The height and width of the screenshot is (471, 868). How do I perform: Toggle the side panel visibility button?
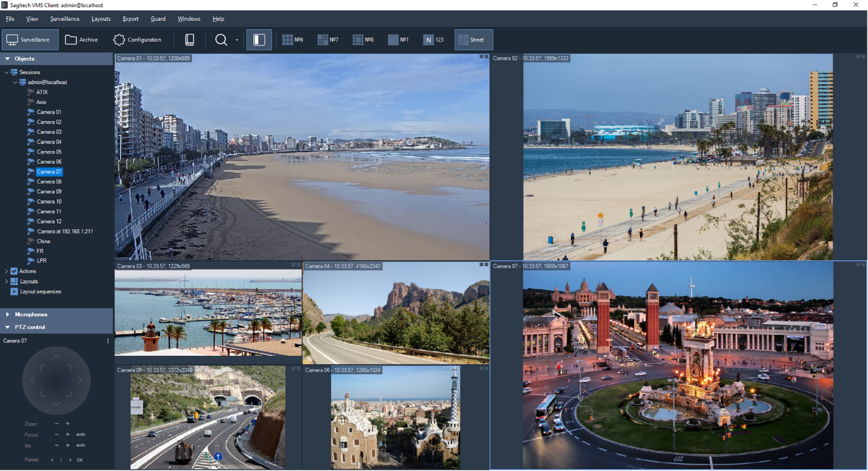tap(259, 40)
